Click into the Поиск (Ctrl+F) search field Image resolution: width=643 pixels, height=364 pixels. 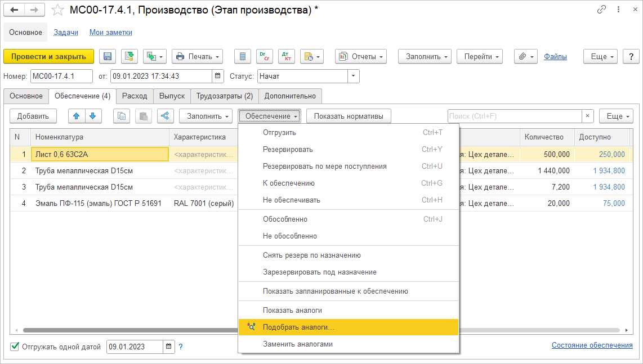(514, 116)
